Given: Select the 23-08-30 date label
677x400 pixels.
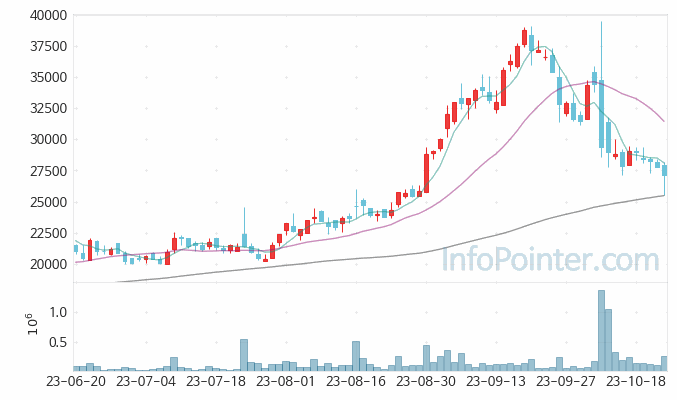Looking at the screenshot, I should click(x=426, y=382).
